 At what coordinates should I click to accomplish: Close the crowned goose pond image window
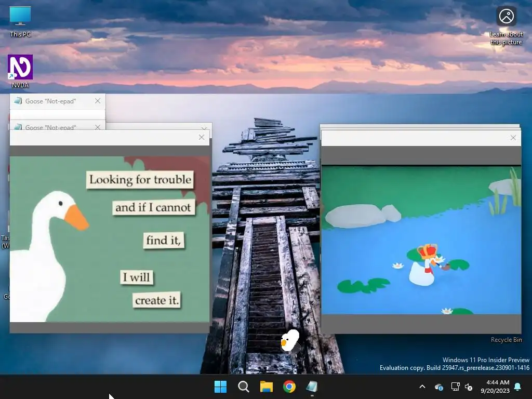(513, 137)
